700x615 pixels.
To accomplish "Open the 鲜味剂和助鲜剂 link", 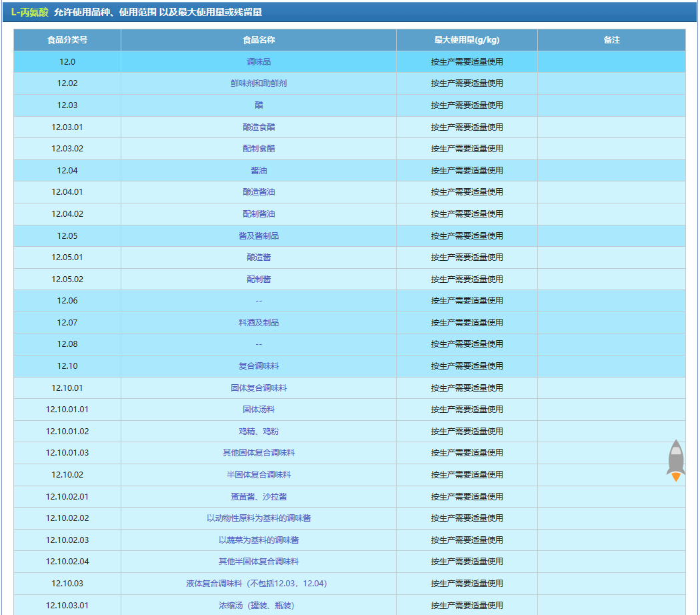I will click(x=259, y=83).
